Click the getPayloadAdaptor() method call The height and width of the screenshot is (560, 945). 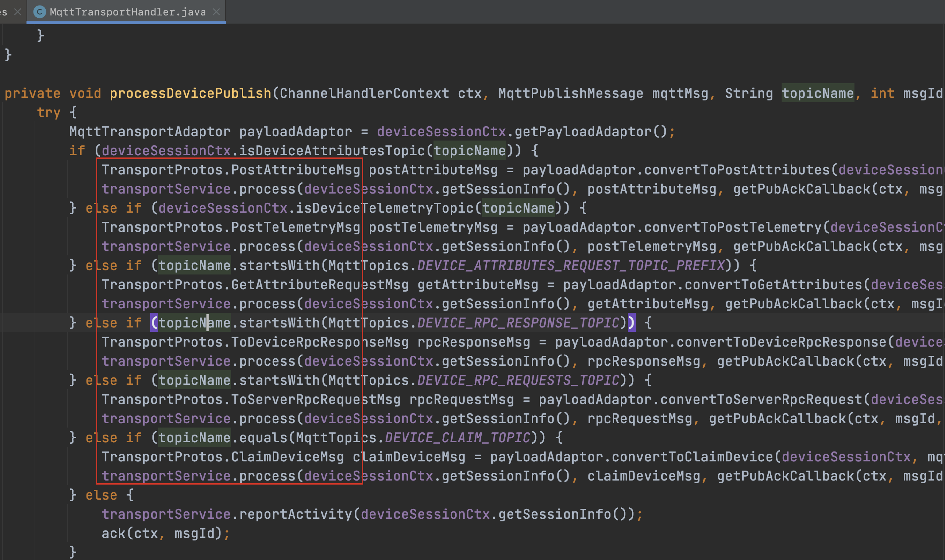point(583,132)
